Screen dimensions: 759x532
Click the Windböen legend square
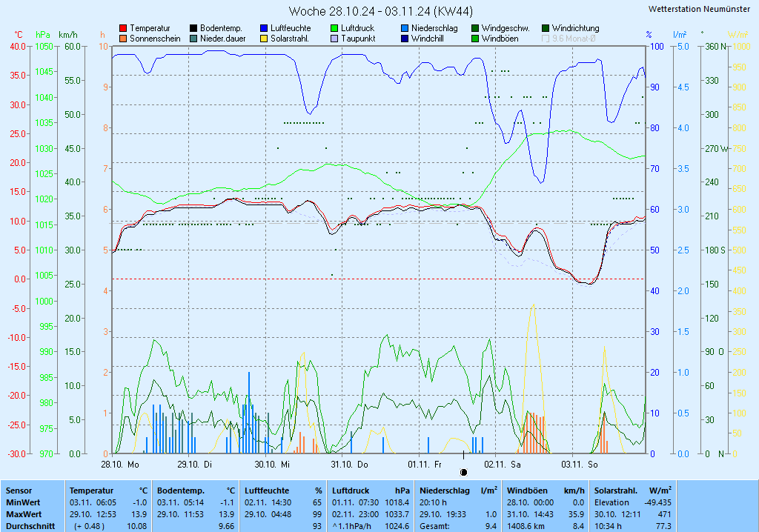475,39
